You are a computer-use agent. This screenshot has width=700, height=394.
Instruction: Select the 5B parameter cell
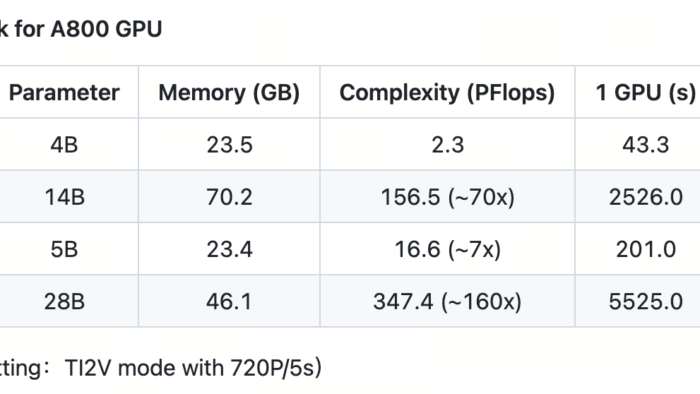click(x=64, y=249)
